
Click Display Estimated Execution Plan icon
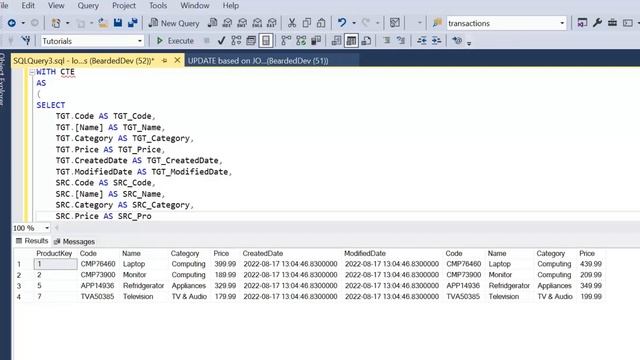[x=236, y=40]
